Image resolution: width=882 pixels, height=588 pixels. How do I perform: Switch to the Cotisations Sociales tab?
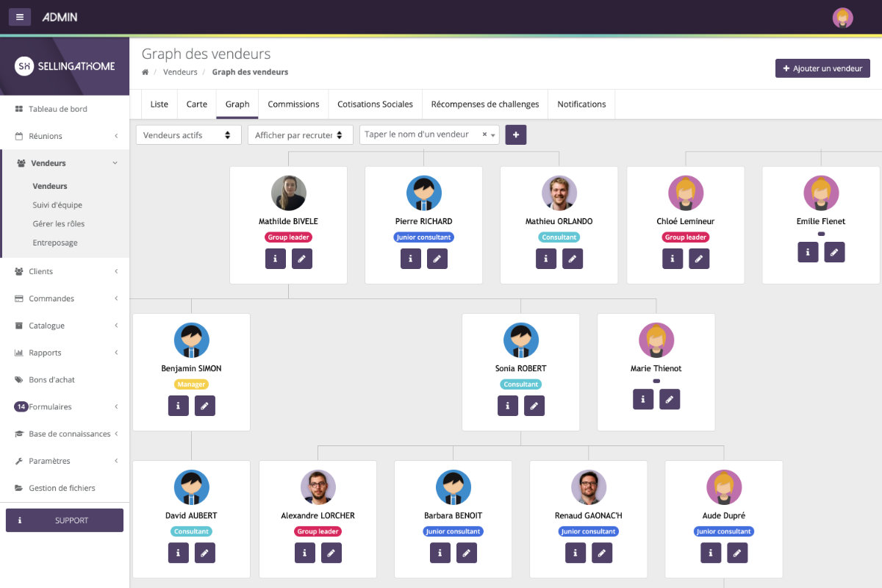(x=375, y=104)
